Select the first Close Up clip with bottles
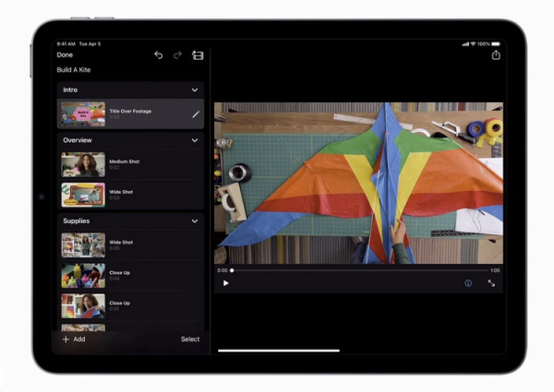Image resolution: width=554 pixels, height=392 pixels. [130, 275]
